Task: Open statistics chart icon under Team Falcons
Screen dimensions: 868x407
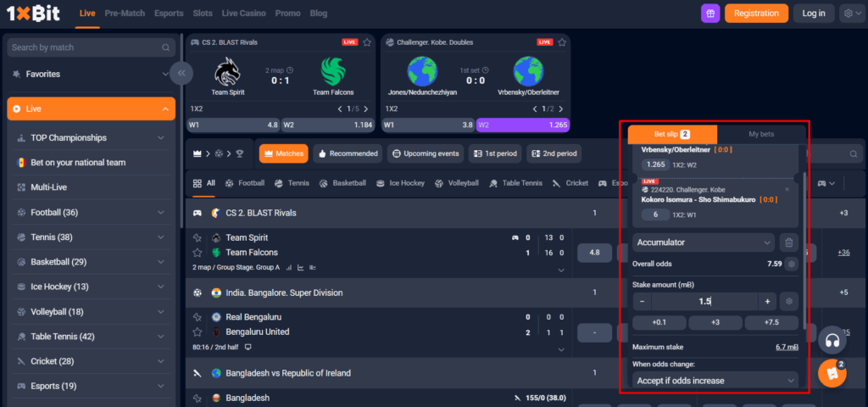Action: 289,267
